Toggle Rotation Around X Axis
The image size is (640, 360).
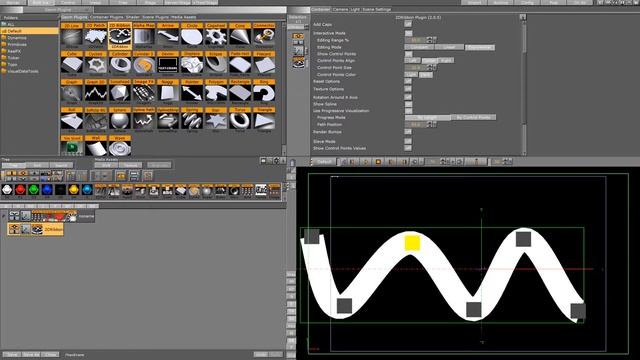[408, 97]
